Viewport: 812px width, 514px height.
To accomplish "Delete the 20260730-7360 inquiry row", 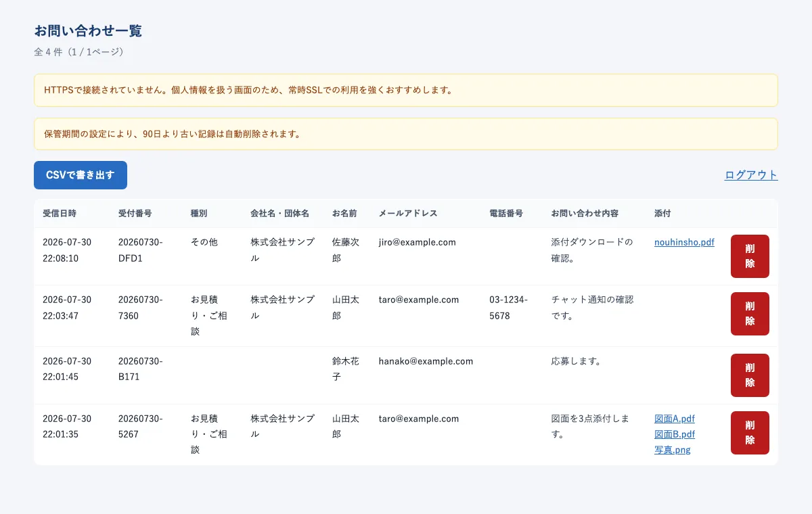I will [750, 314].
